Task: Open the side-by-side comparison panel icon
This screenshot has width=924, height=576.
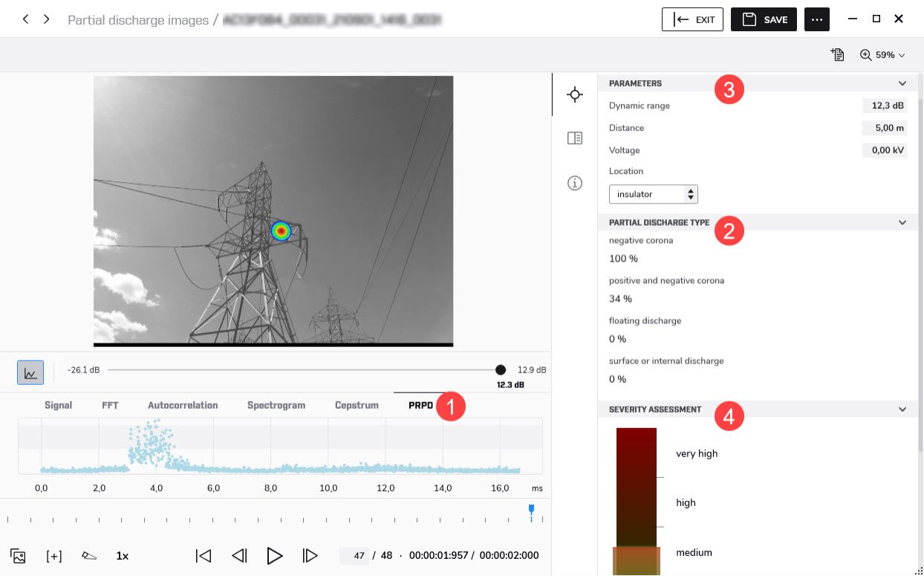Action: click(x=574, y=138)
